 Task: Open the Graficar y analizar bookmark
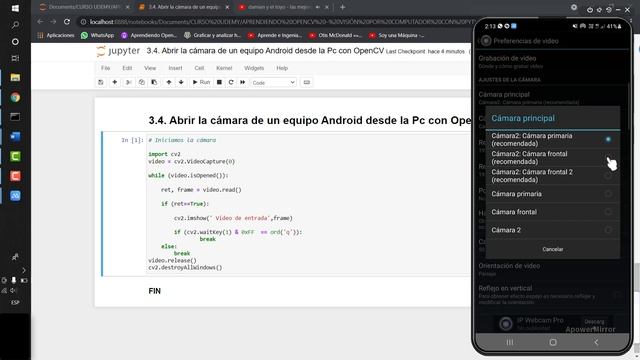click(x=212, y=36)
